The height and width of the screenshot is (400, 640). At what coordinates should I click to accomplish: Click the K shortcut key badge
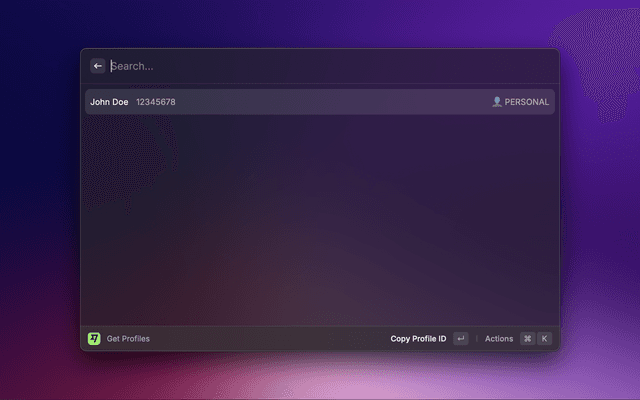[544, 339]
